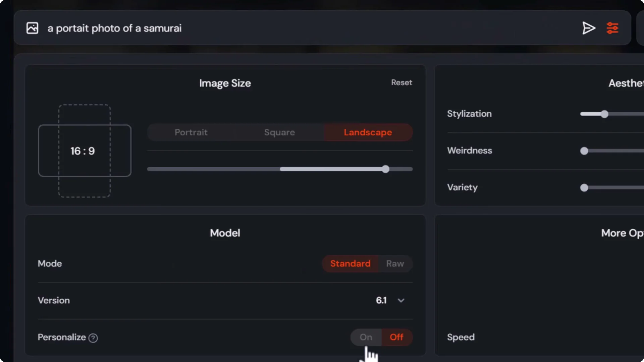Open the Version dropdown showing 6.1

pos(401,301)
